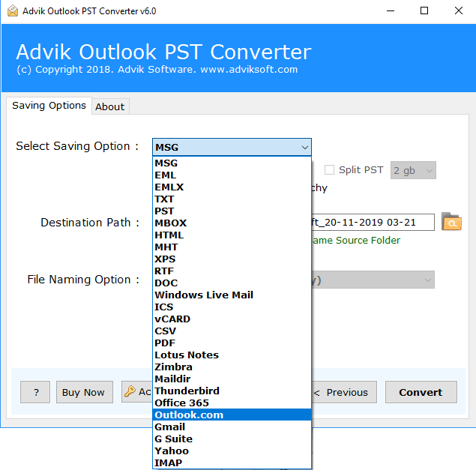Click the Buy Now button
The height and width of the screenshot is (470, 476).
click(x=85, y=392)
